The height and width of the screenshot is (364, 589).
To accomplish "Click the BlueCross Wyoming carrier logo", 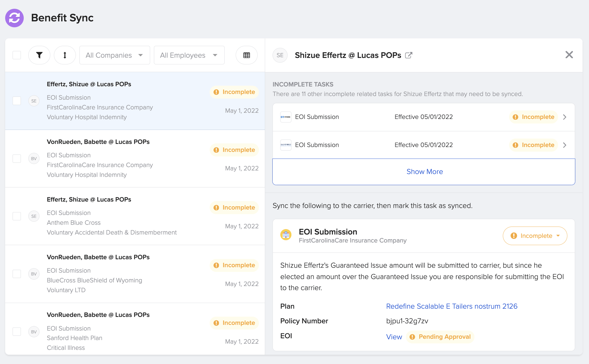I will coord(286,117).
